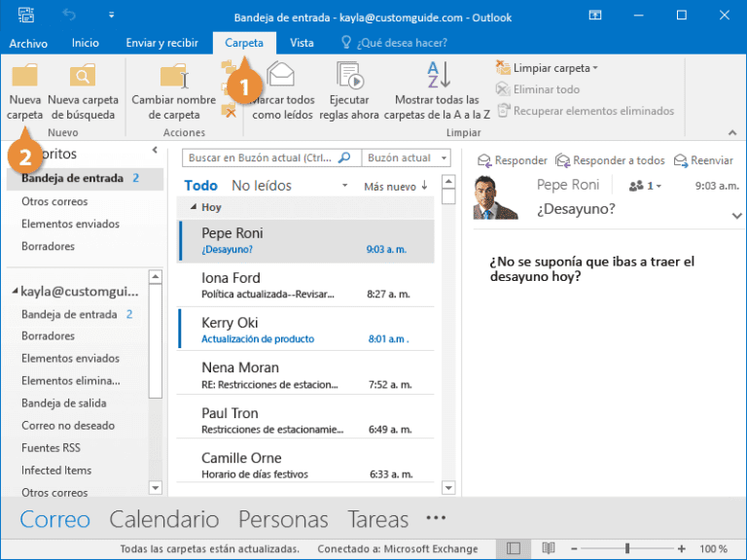Open Nueva carpeta de búsqueda
Screen dimensions: 747x560
83,77
